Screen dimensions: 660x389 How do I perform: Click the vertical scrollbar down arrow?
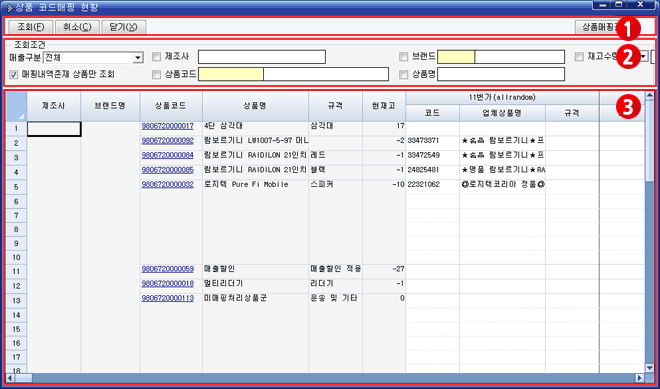tap(649, 368)
